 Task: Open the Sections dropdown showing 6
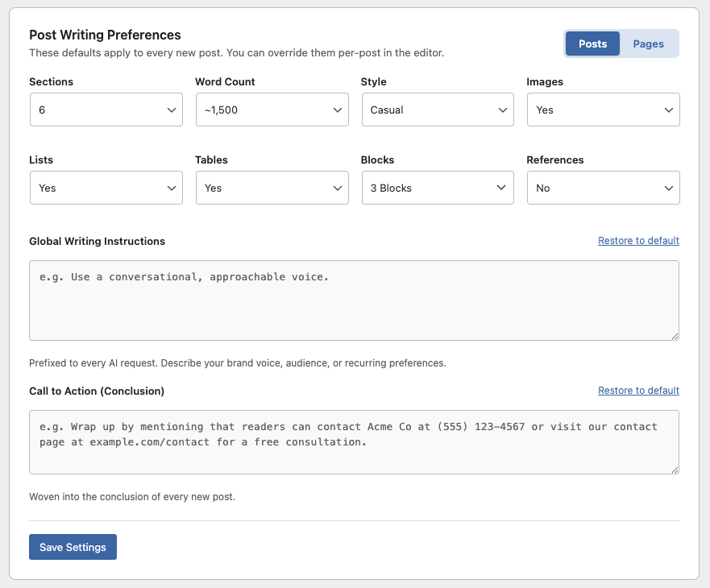(x=106, y=110)
